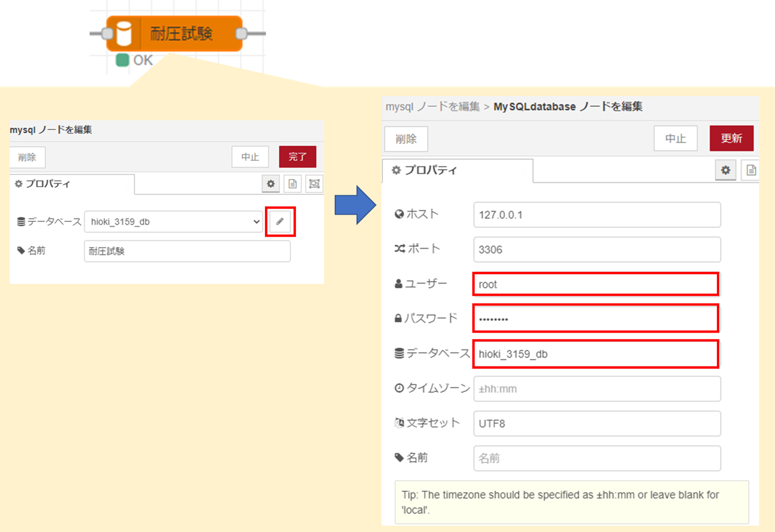The image size is (775, 532).
Task: Open description icon in MySQLdatabase editor
Action: coord(751,170)
